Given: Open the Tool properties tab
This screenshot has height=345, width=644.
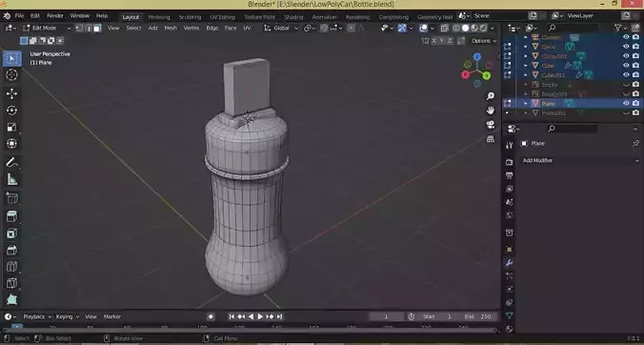Looking at the screenshot, I should pos(510,145).
